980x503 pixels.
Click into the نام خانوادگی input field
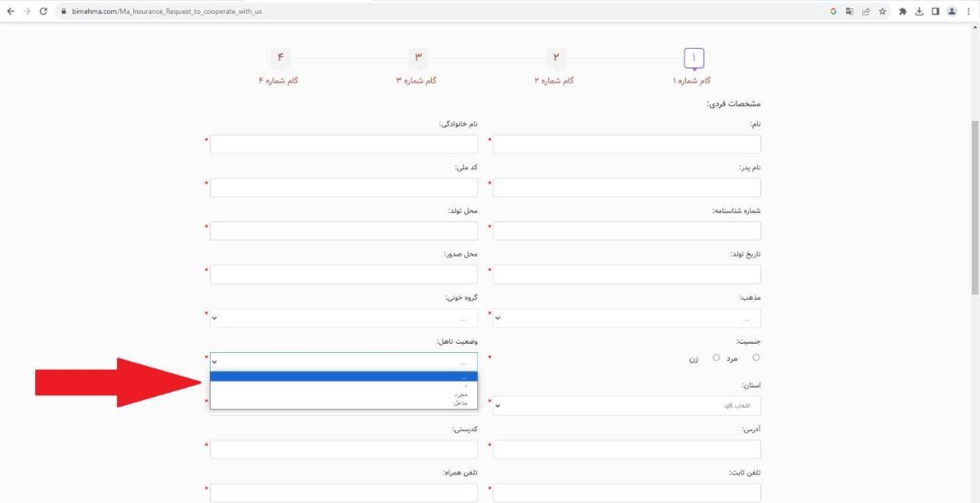tap(343, 143)
